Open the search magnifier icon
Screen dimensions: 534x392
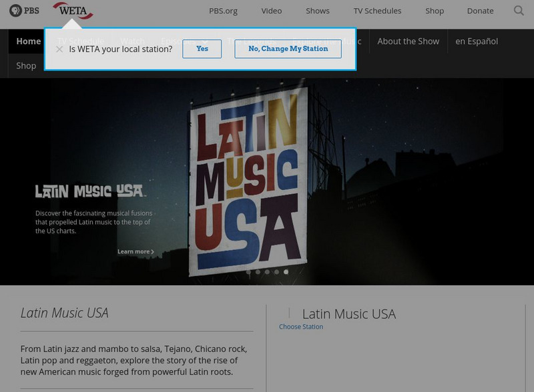[519, 11]
